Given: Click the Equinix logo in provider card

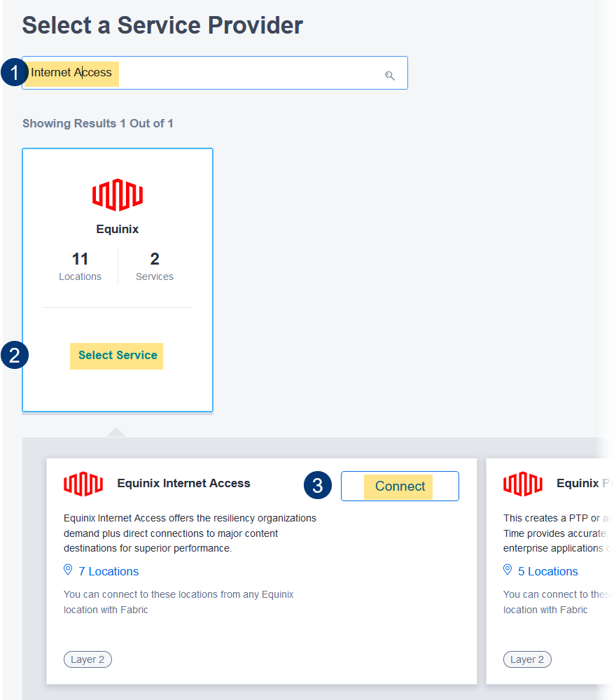Looking at the screenshot, I should [x=118, y=195].
